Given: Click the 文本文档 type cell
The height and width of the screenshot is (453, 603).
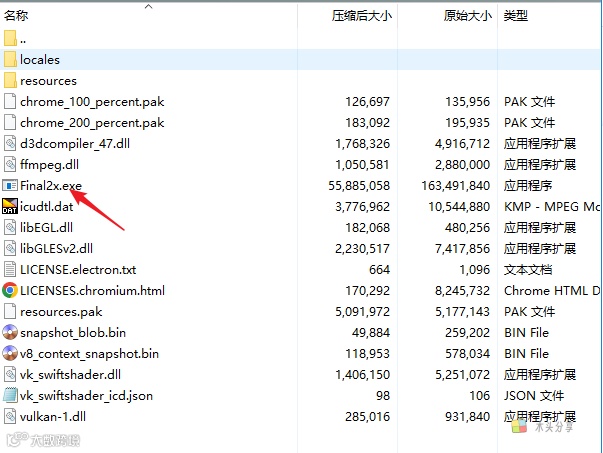Looking at the screenshot, I should click(528, 270).
